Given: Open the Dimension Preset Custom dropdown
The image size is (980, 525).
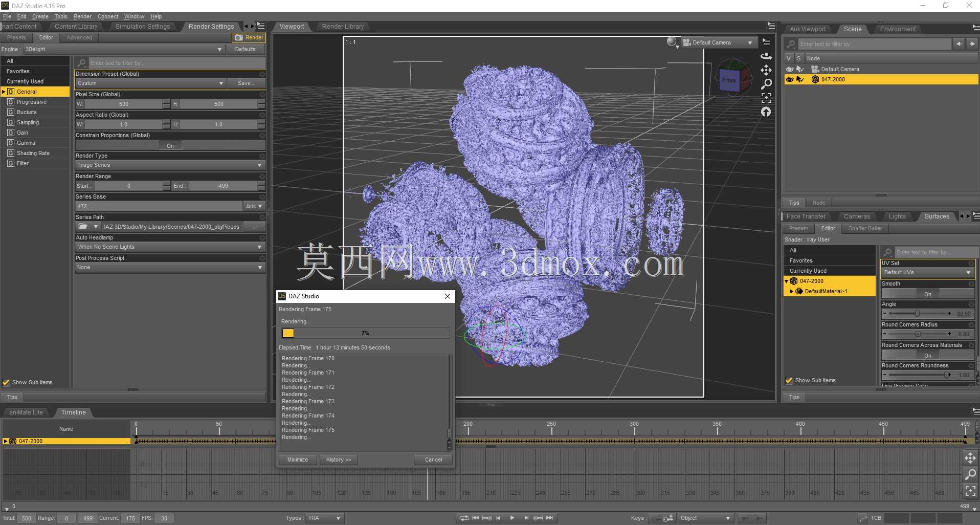Looking at the screenshot, I should [150, 83].
